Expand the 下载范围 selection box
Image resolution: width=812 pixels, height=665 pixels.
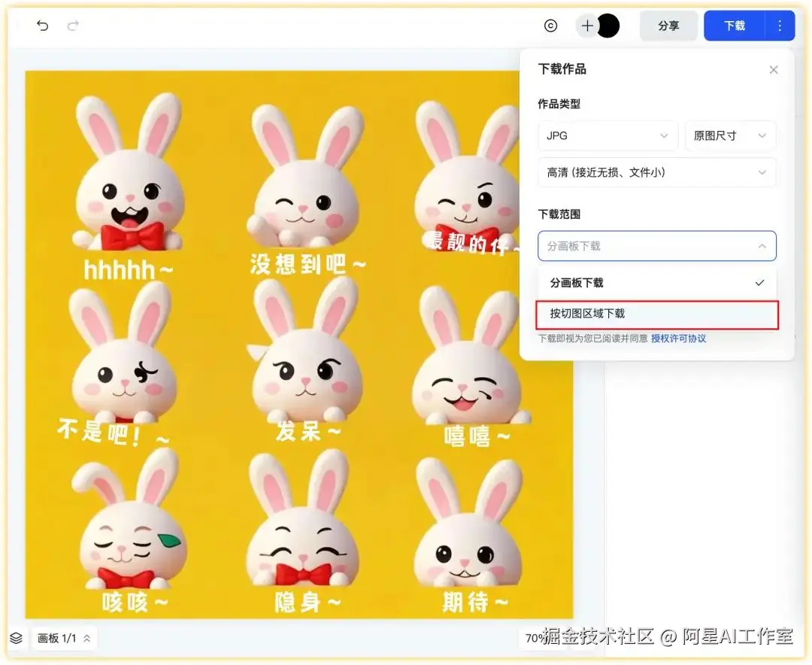(x=656, y=246)
